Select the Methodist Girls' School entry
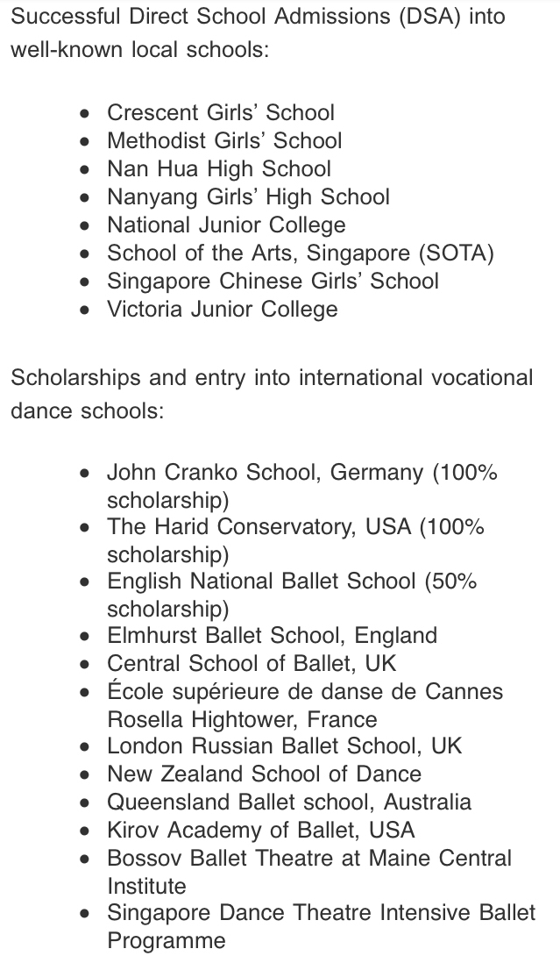The width and height of the screenshot is (560, 956). tap(223, 141)
